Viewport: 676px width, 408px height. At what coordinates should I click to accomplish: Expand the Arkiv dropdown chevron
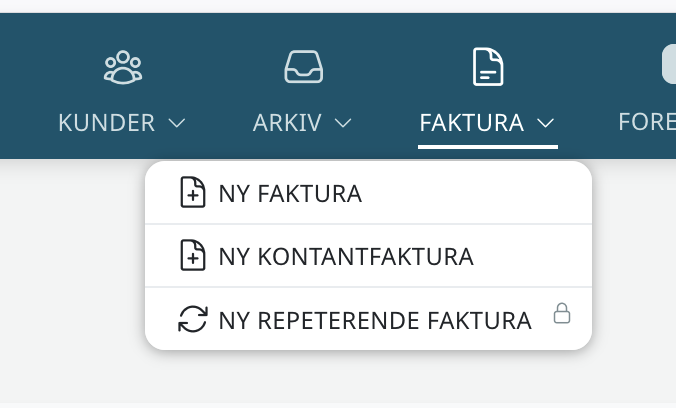point(343,124)
